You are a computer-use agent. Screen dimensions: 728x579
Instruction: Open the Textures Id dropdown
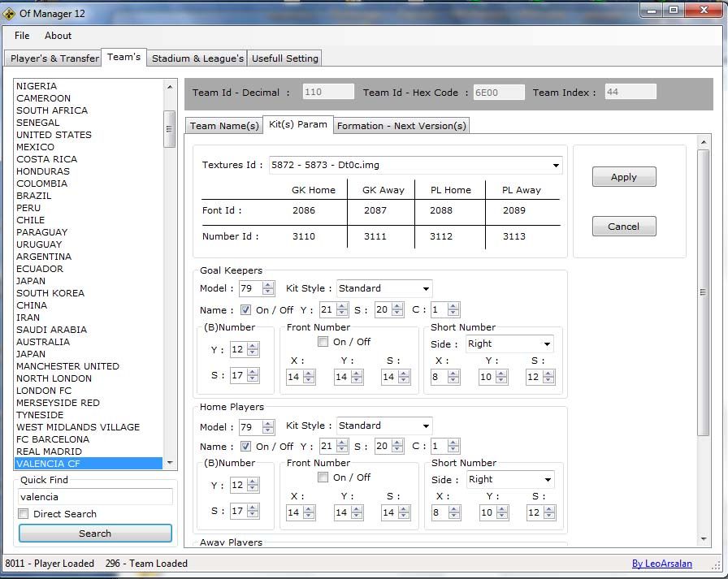pos(556,166)
